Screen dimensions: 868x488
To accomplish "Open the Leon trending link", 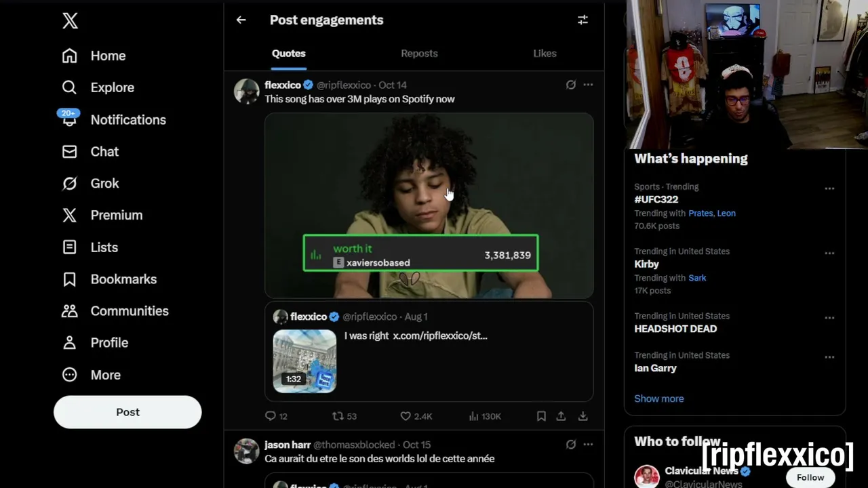I will (x=726, y=213).
